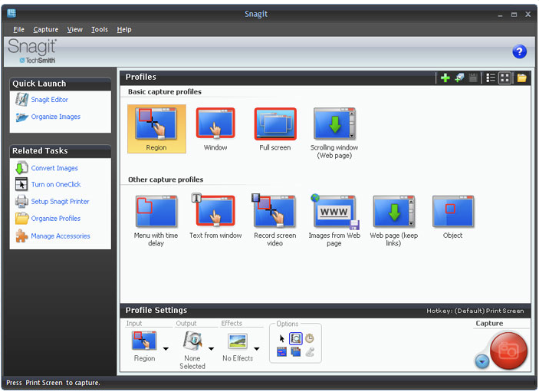Add a new profile with green plus
Viewport: 539px width, 392px height.
click(x=445, y=78)
